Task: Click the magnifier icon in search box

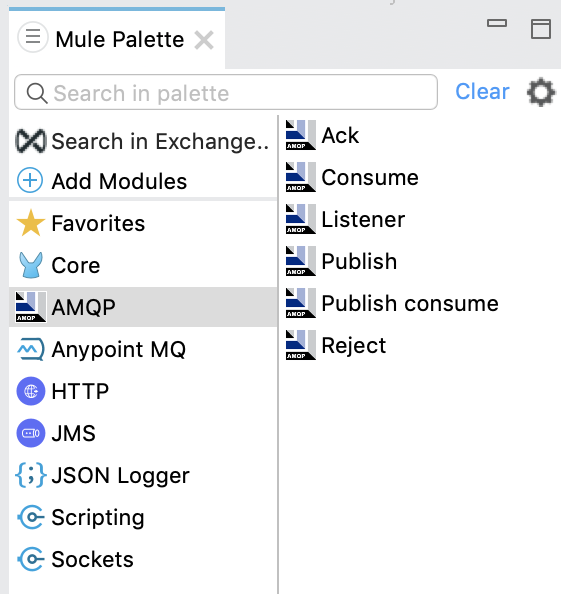Action: (x=37, y=93)
